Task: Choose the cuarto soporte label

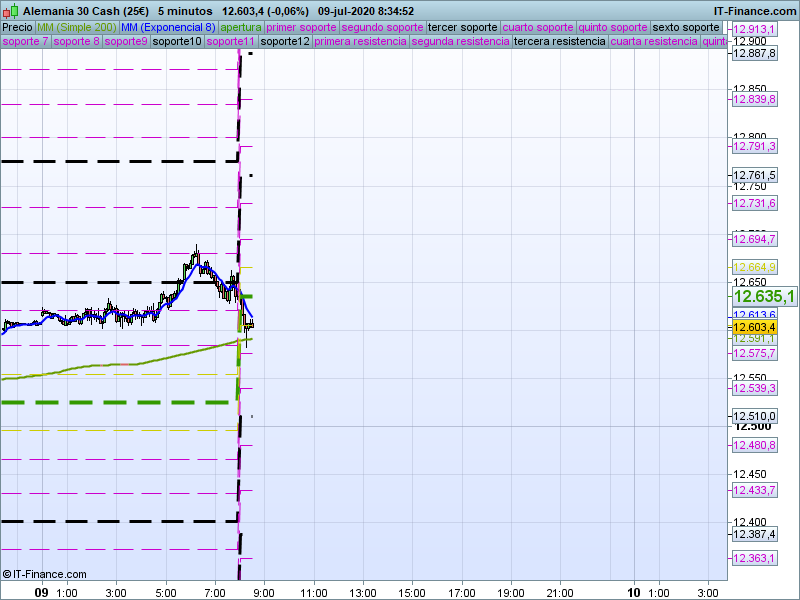Action: click(538, 28)
